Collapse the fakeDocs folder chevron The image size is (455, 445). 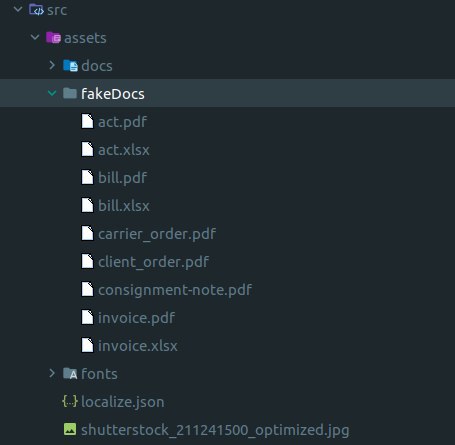tap(52, 93)
